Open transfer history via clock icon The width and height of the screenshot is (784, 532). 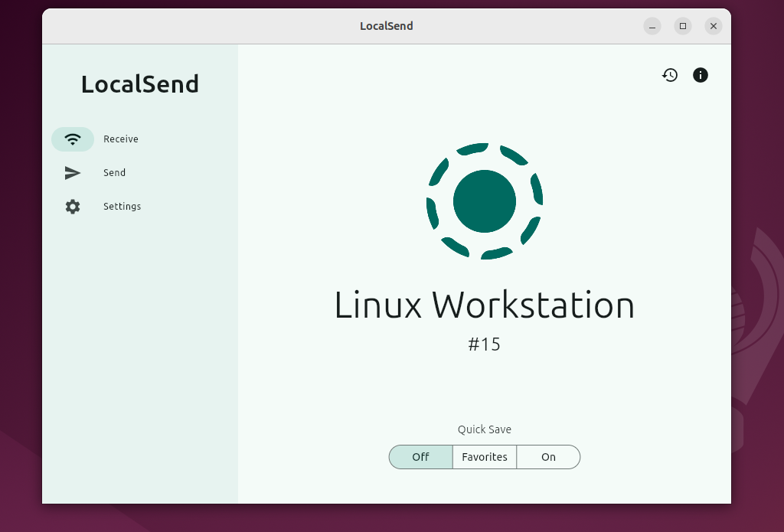[670, 75]
